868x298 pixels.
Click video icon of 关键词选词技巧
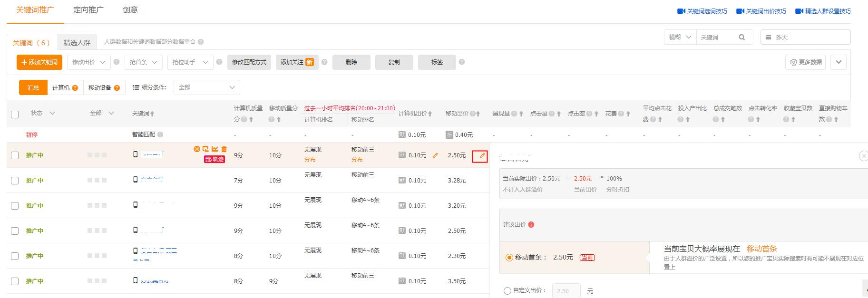(681, 11)
